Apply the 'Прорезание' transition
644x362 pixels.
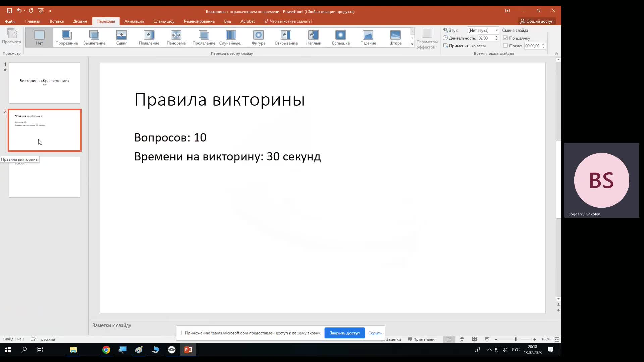pos(67,37)
